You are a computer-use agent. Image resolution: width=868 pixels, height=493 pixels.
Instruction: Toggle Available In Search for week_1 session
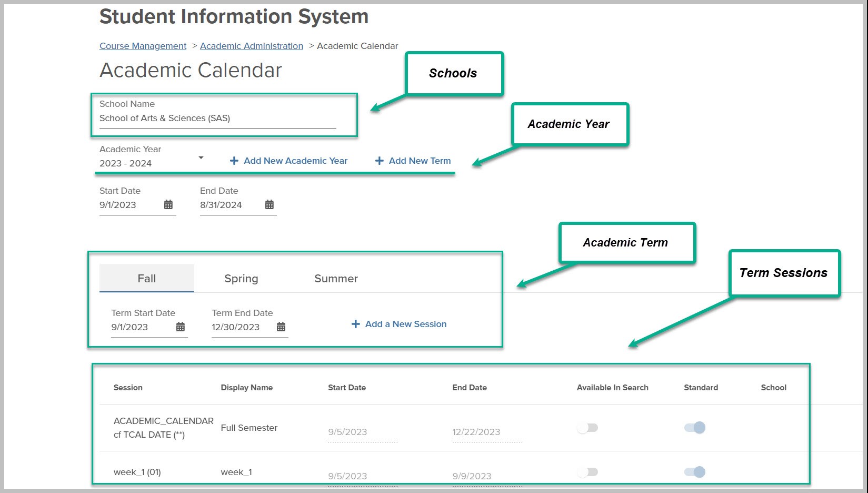point(587,472)
